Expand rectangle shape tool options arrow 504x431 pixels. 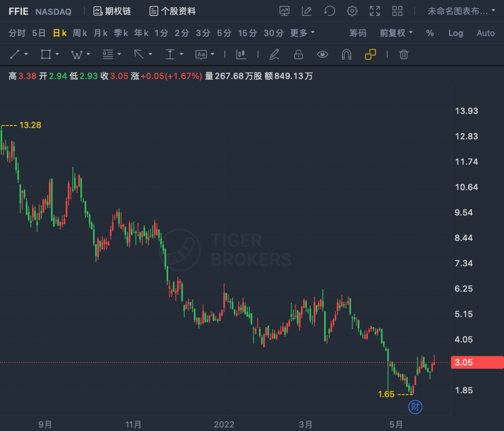(57, 54)
